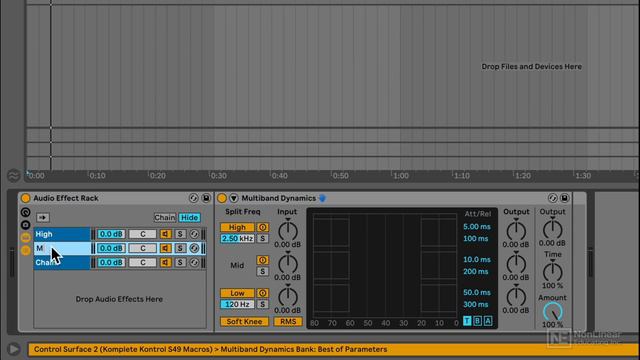Click Low band release 300 ms value
This screenshot has height=360, width=640.
point(476,304)
